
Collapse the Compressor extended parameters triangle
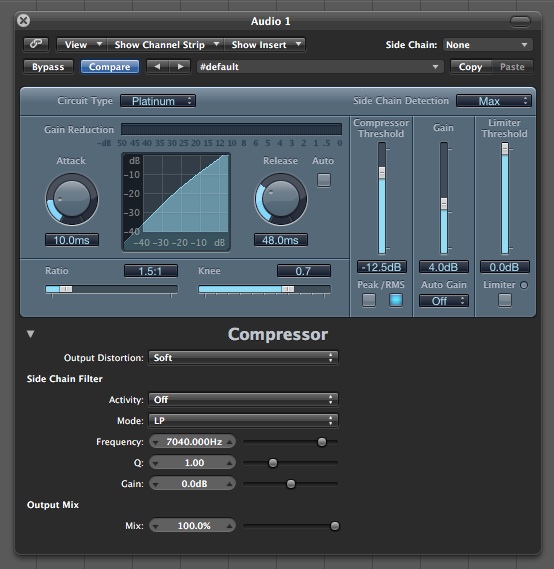pyautogui.click(x=30, y=334)
